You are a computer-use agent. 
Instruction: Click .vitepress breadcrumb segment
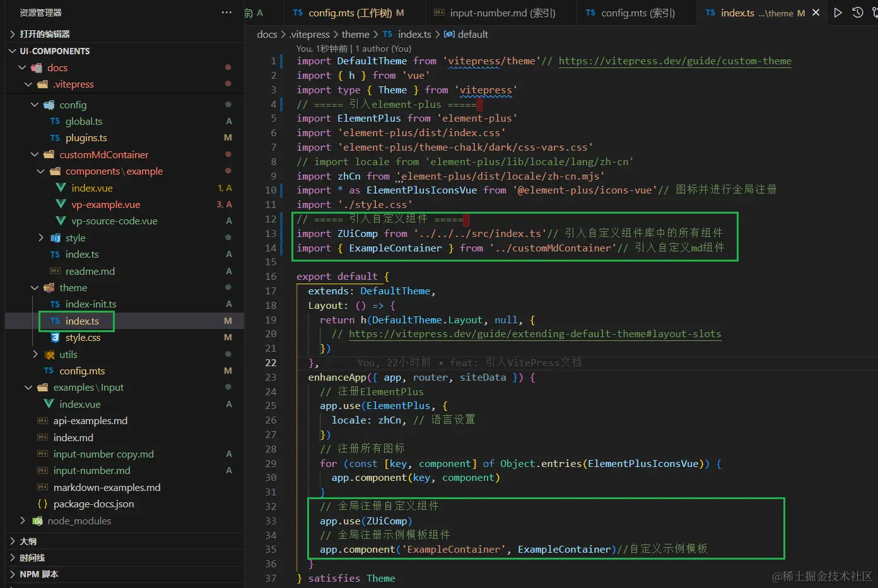(x=310, y=34)
